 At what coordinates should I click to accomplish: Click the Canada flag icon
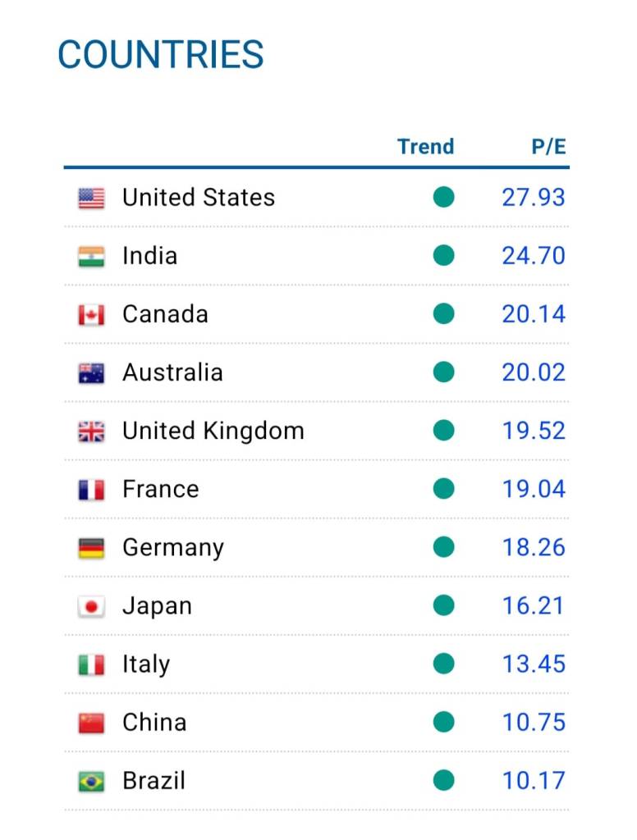pyautogui.click(x=91, y=315)
